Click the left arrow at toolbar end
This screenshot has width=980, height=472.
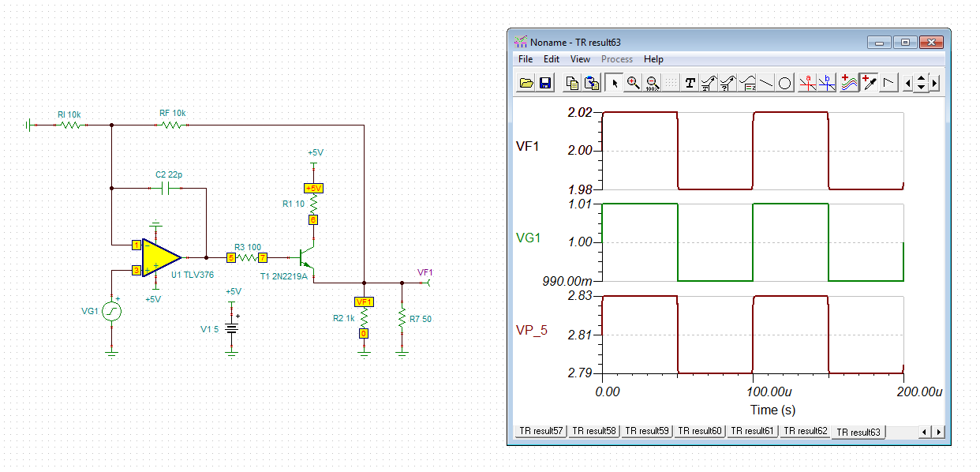point(908,83)
